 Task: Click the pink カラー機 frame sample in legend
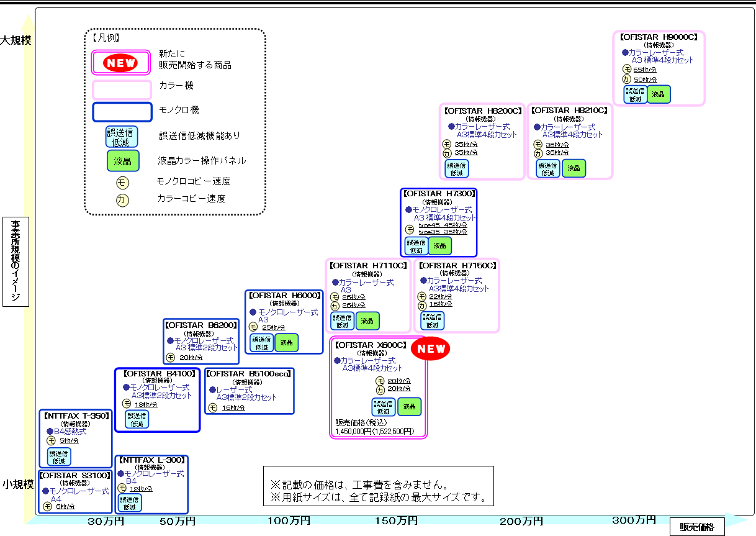[122, 90]
